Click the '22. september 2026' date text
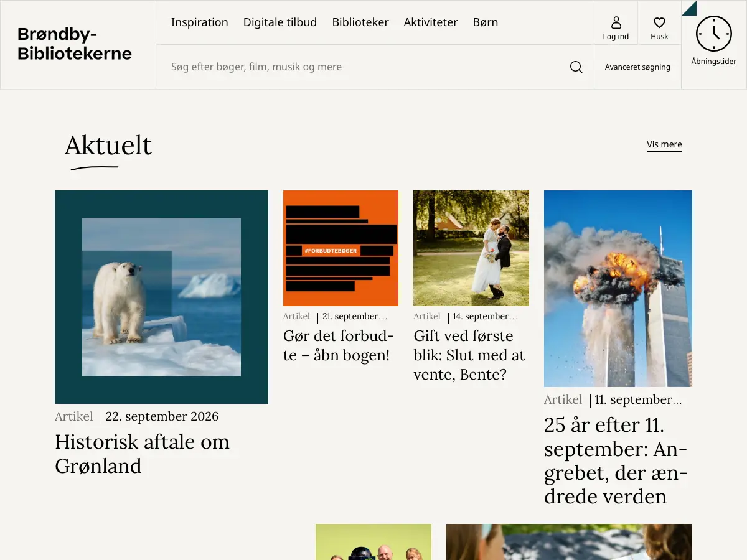This screenshot has width=747, height=560. 162,416
